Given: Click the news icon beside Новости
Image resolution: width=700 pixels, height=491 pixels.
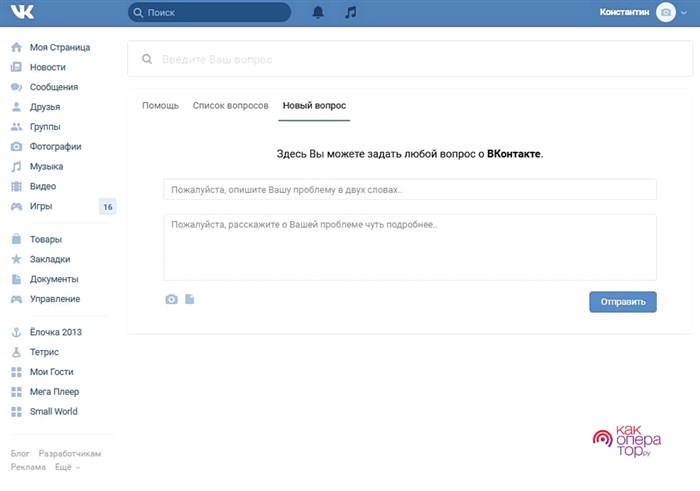Looking at the screenshot, I should tap(17, 67).
